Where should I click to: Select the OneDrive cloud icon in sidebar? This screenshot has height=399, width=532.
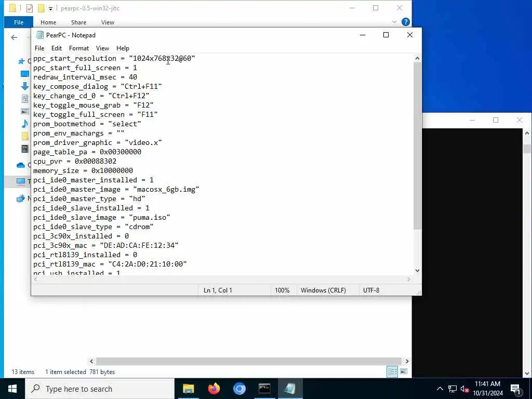point(21,165)
